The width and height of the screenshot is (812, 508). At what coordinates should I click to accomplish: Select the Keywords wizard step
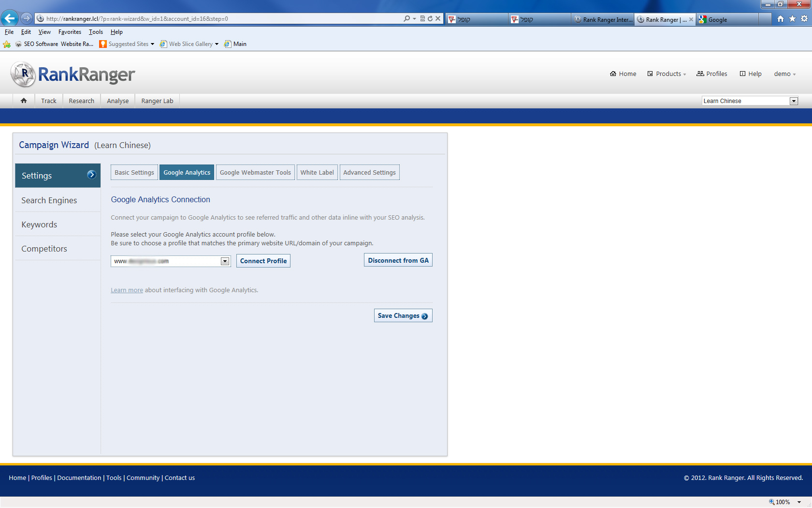coord(58,224)
